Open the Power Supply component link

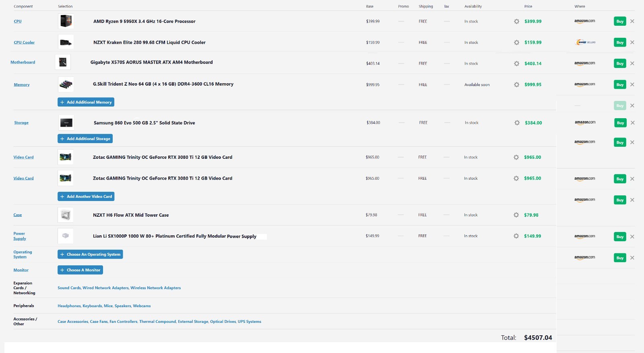(x=20, y=236)
